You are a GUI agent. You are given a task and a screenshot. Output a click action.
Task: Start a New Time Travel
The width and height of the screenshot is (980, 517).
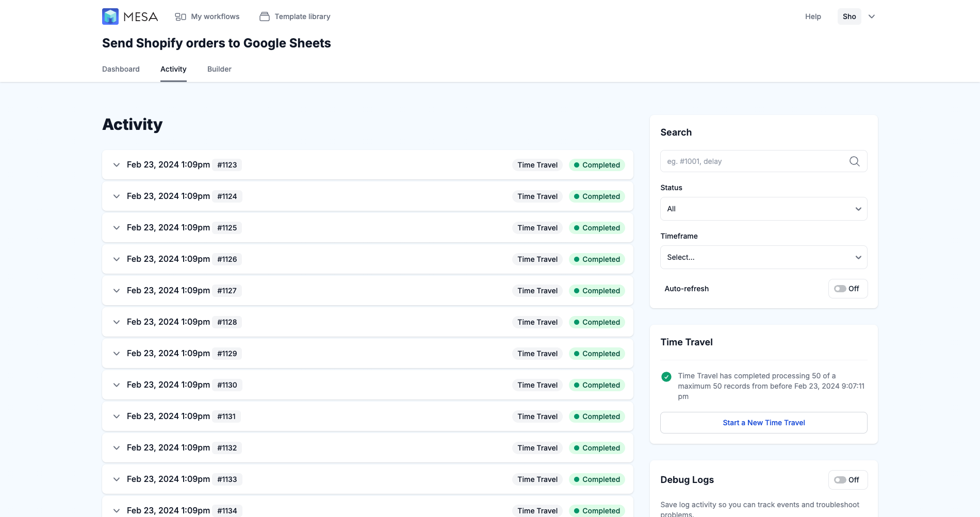764,423
